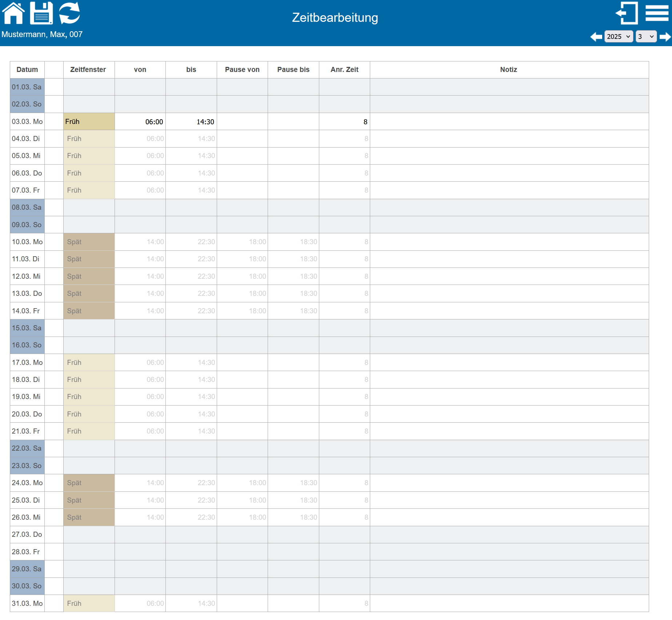Screen dimensions: 672x620
Task: Go to next month with right arrow
Action: tap(665, 37)
